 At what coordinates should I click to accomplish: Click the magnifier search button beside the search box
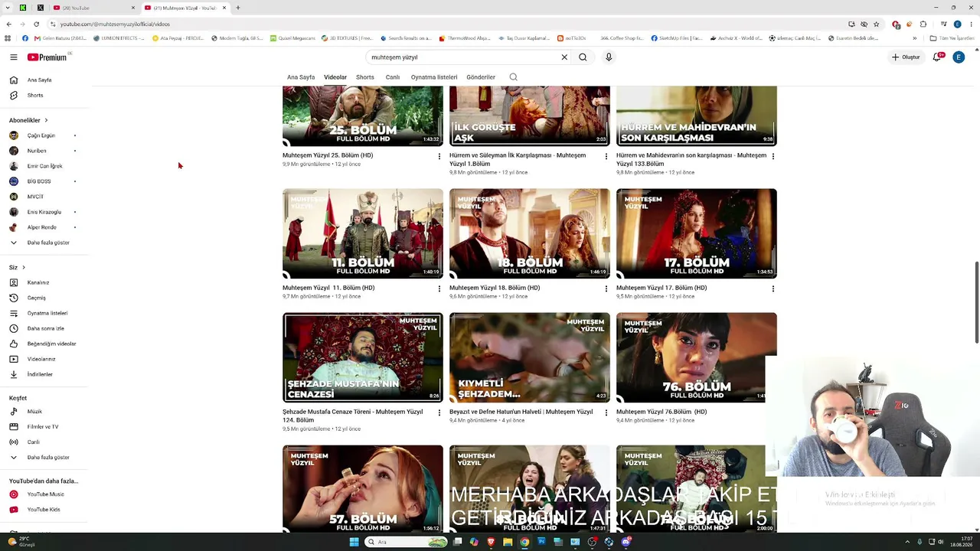coord(583,57)
